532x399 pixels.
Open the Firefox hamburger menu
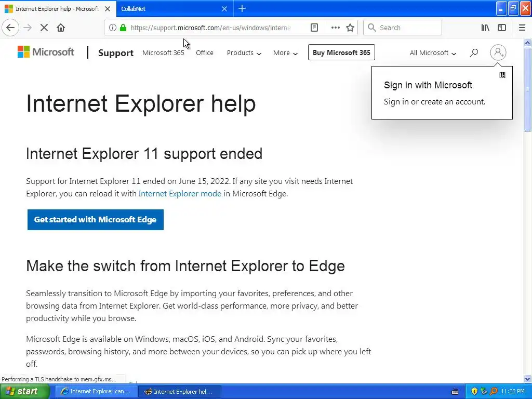(x=522, y=28)
